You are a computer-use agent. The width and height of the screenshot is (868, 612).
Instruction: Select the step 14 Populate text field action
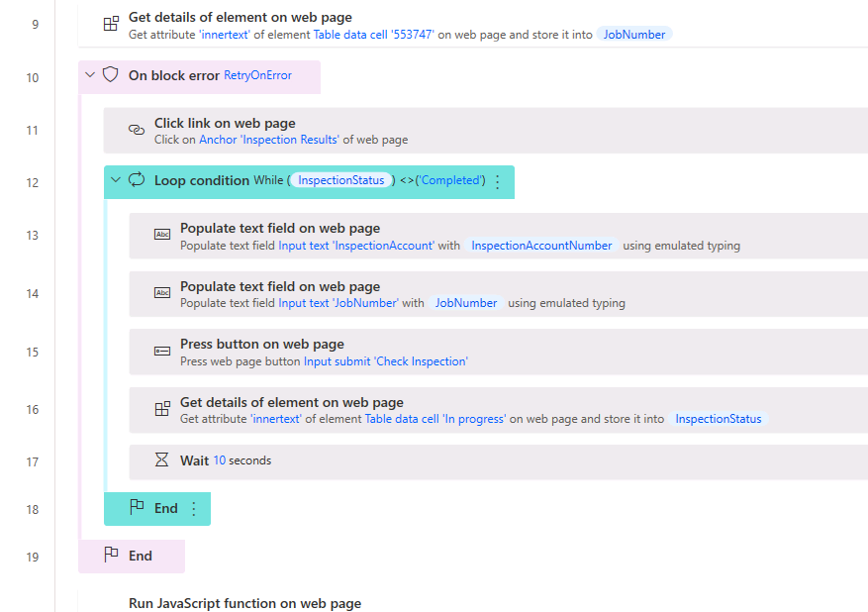495,294
